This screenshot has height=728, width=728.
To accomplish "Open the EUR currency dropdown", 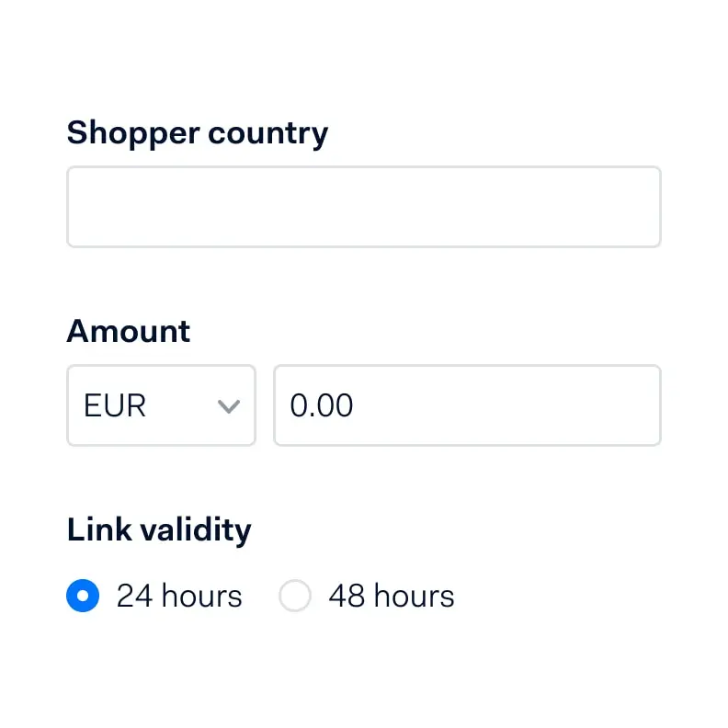I will pos(161,405).
